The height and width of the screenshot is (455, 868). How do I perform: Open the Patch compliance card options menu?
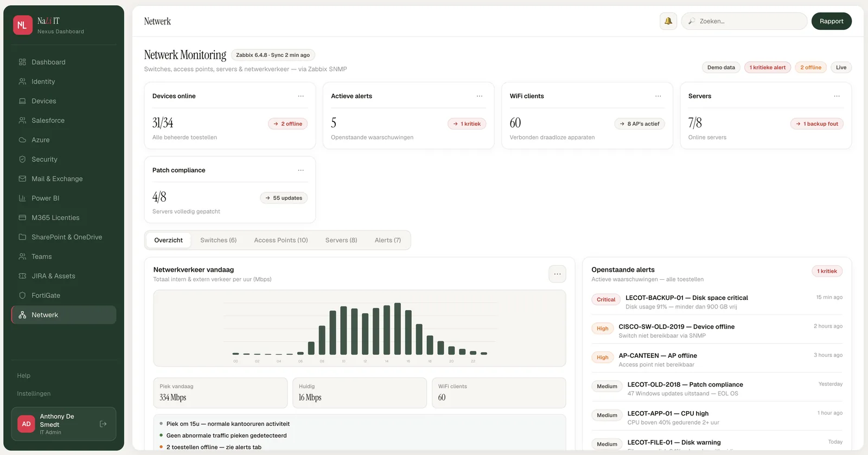(301, 170)
